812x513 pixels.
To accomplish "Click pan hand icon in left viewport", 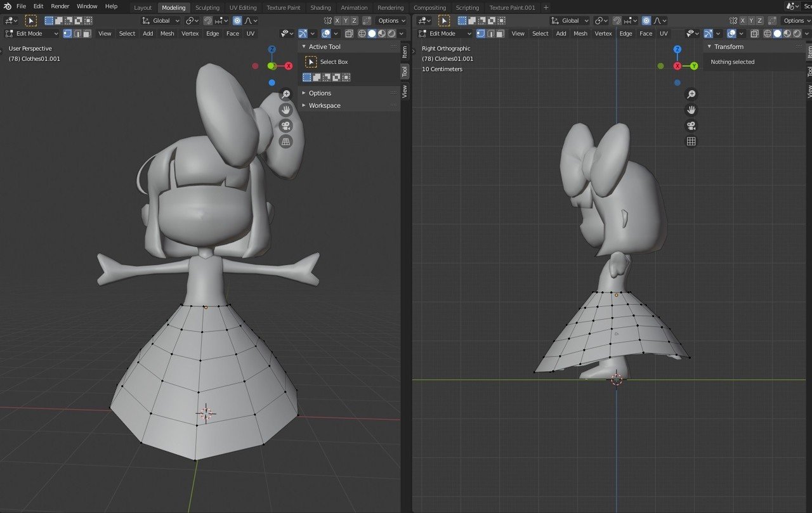I will click(286, 110).
